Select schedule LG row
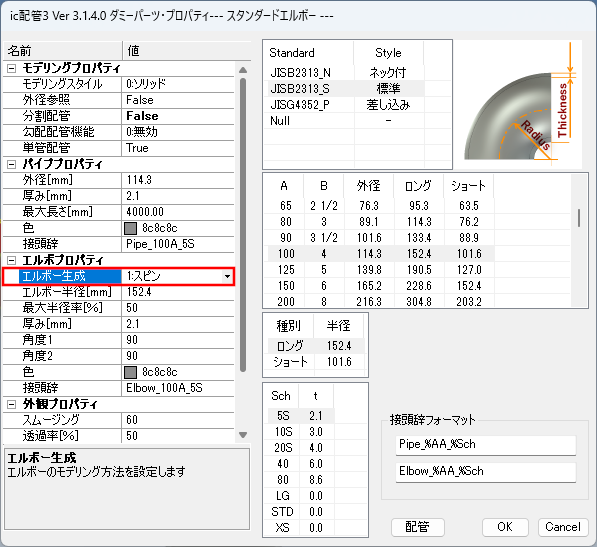The width and height of the screenshot is (597, 547). point(301,496)
